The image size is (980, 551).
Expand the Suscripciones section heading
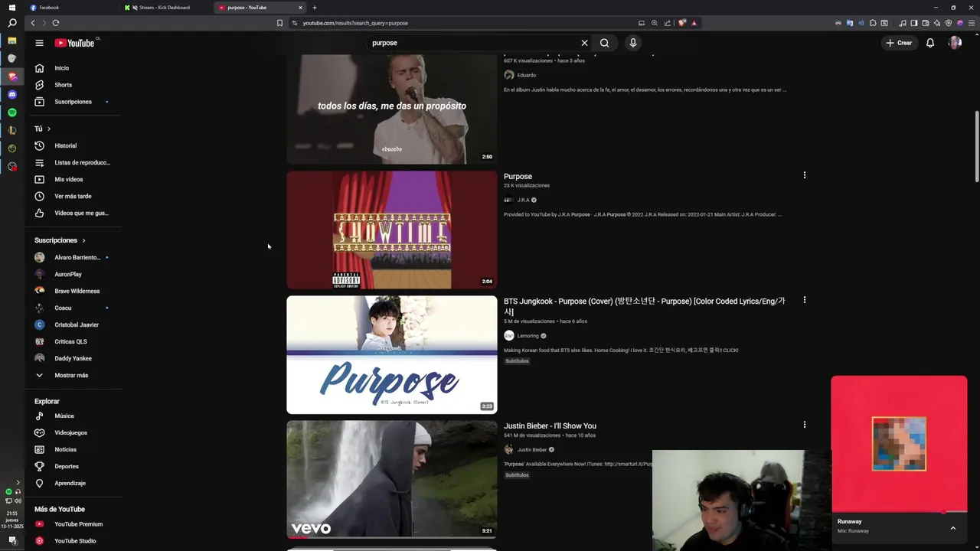60,240
